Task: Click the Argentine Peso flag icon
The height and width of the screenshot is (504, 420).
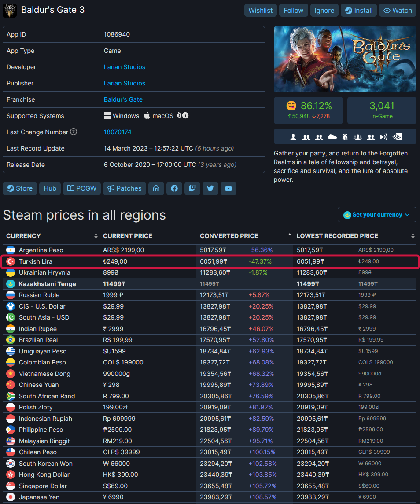Action: pos(11,250)
